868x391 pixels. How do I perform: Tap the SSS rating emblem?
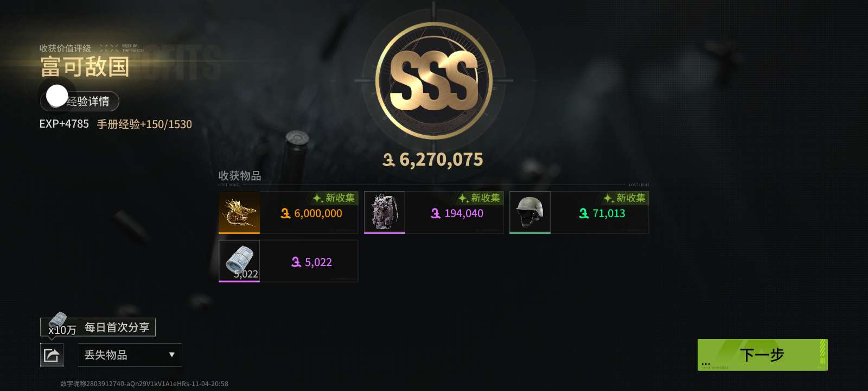[x=433, y=81]
